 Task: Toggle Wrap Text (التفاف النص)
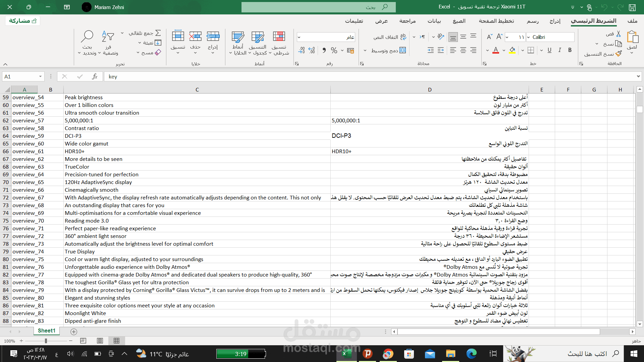point(390,37)
